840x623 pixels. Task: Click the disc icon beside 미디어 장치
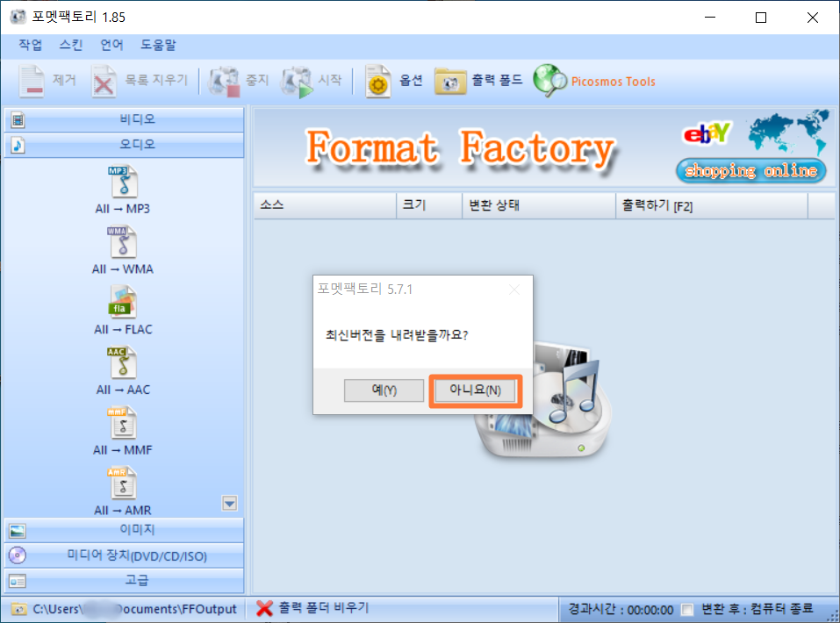pyautogui.click(x=18, y=555)
